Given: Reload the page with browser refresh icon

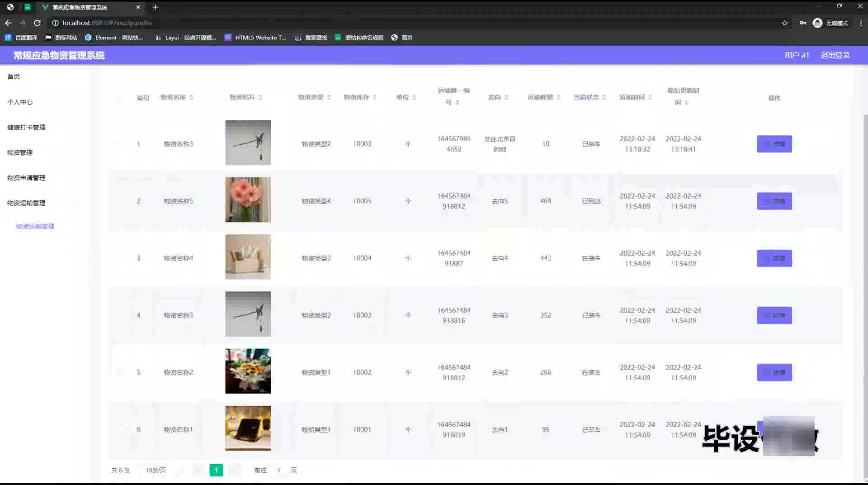Looking at the screenshot, I should [x=37, y=23].
